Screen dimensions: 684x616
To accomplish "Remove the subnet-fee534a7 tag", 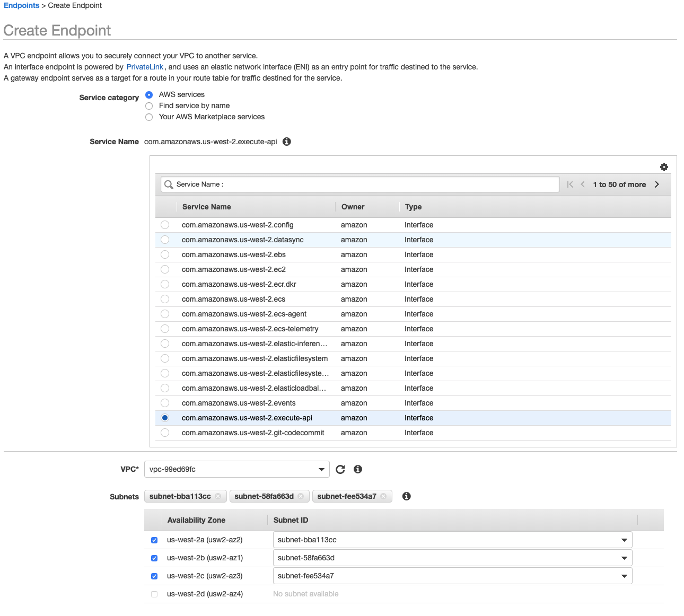I will point(383,496).
